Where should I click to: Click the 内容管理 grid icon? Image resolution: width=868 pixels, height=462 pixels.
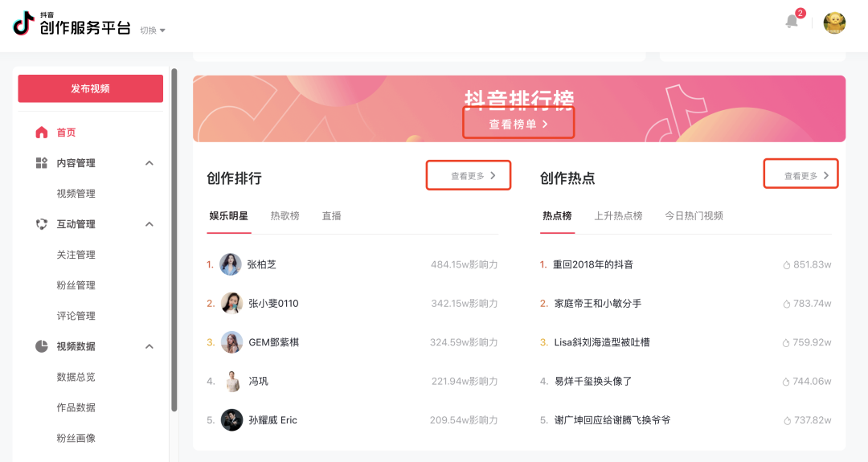tap(42, 163)
